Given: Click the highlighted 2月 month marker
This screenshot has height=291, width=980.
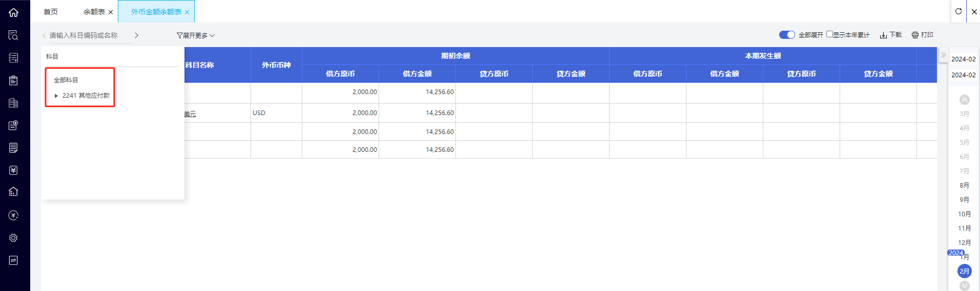Looking at the screenshot, I should [x=965, y=271].
